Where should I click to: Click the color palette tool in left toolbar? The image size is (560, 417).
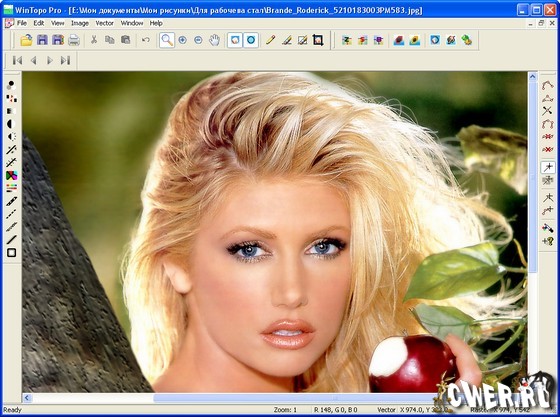tap(11, 175)
